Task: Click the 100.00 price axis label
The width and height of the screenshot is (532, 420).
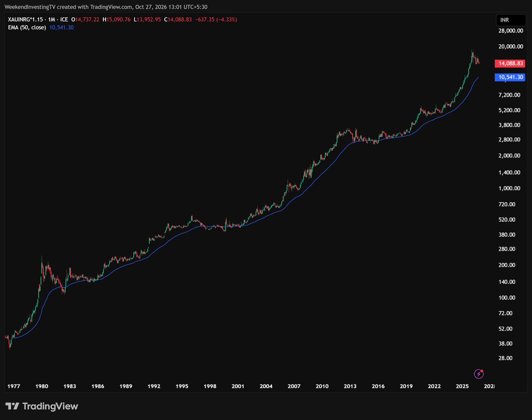Action: pos(507,298)
